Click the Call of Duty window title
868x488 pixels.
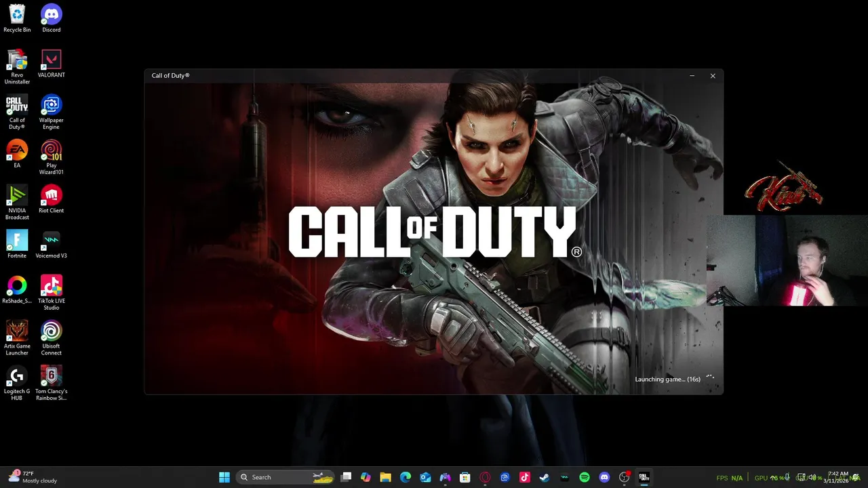[x=170, y=76]
